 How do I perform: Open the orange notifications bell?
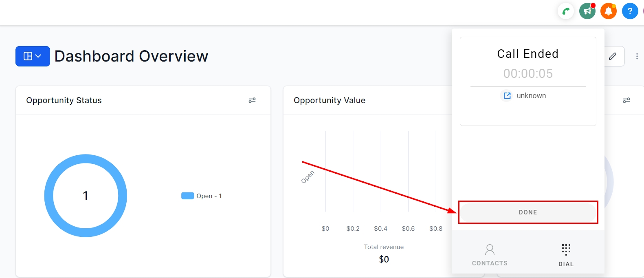pos(609,11)
